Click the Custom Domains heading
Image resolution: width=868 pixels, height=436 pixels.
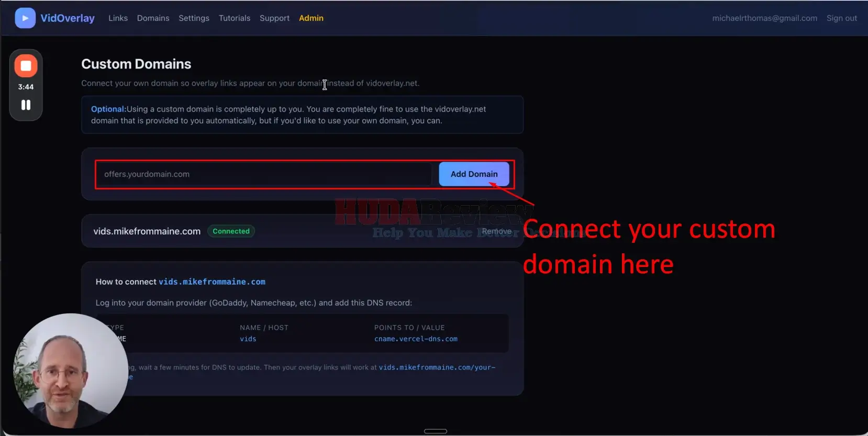(x=136, y=64)
